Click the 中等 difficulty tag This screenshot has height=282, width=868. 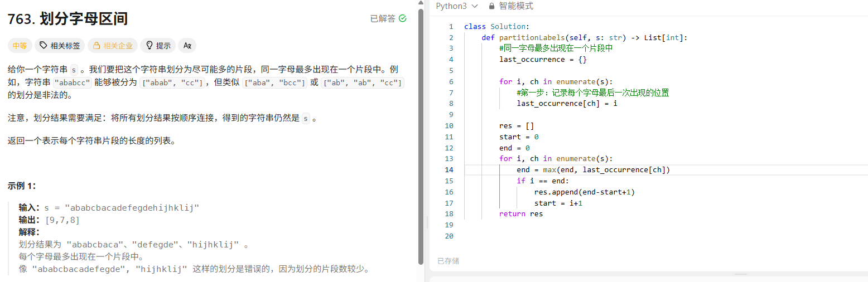point(20,46)
